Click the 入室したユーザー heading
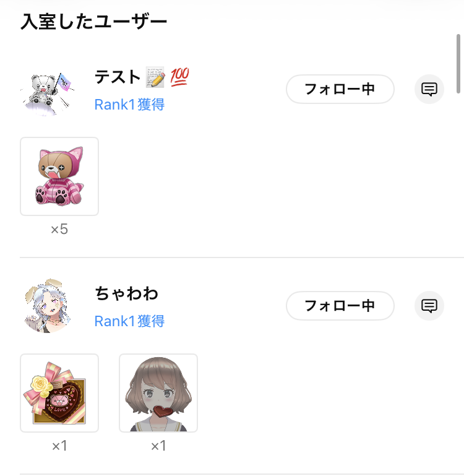 click(x=94, y=22)
